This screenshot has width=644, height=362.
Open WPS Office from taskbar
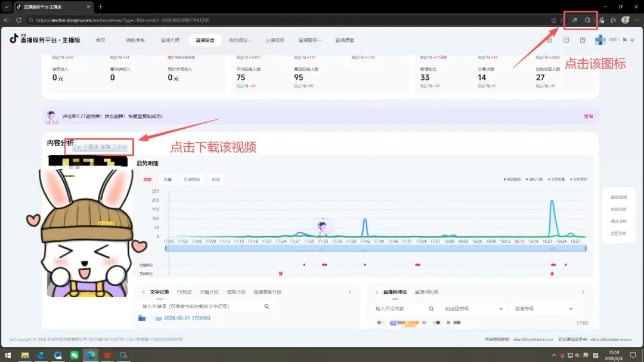click(x=107, y=355)
